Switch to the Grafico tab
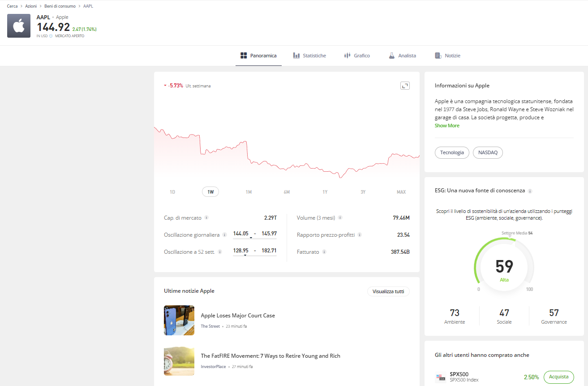588x386 pixels. 356,56
